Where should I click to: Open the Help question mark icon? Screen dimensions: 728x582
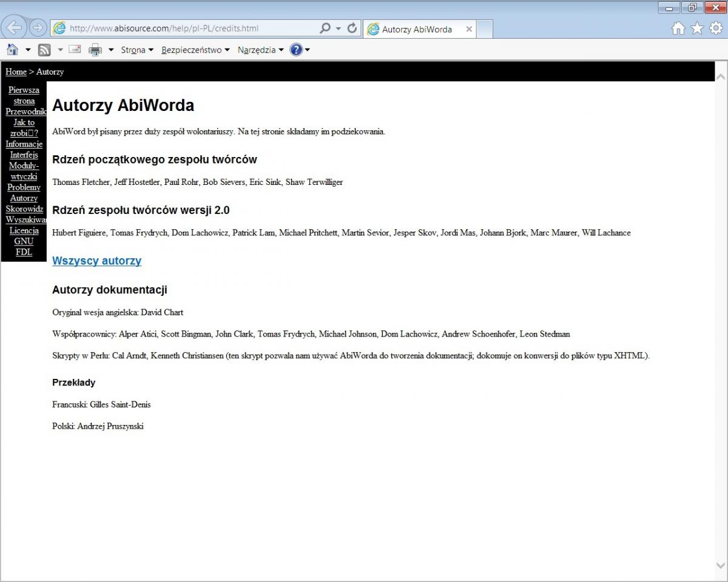coord(296,50)
